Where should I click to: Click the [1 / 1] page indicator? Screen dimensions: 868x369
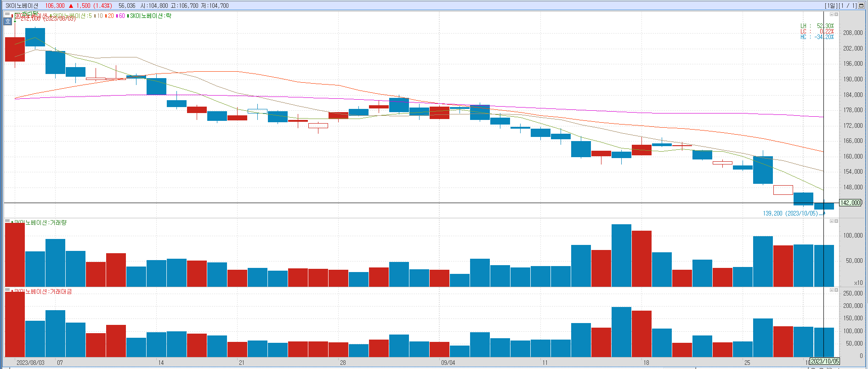click(848, 6)
